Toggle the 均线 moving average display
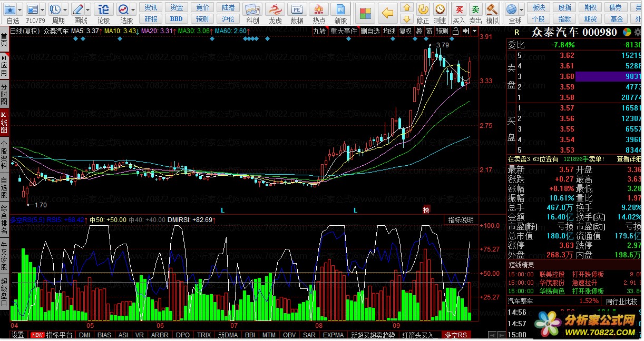The width and height of the screenshot is (644, 341). coord(389,31)
